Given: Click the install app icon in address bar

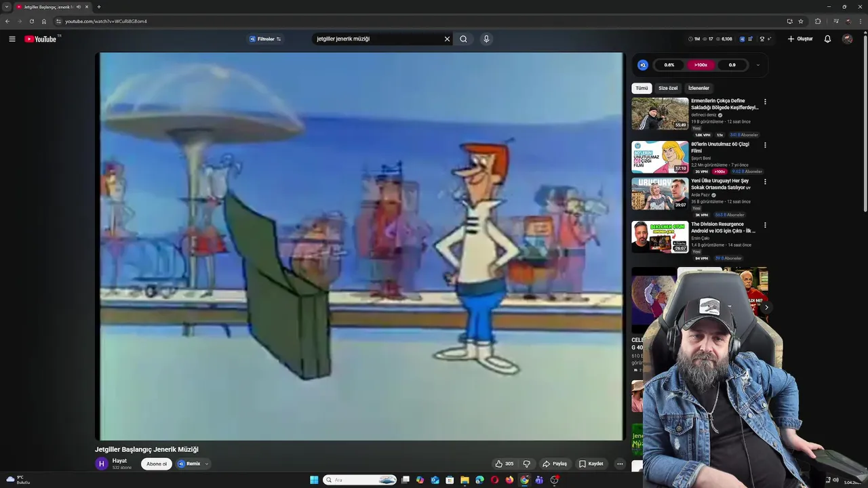Looking at the screenshot, I should click(x=789, y=21).
